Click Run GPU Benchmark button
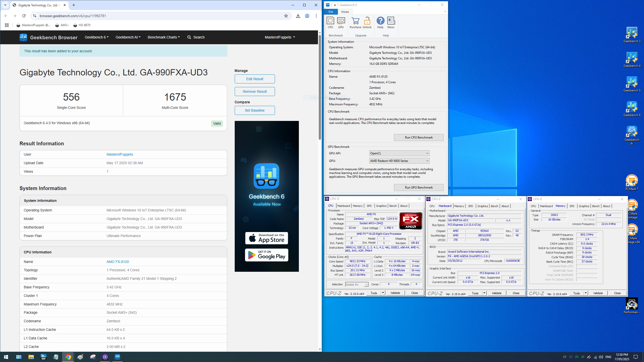Screen dimensions: 644x362 (x=419, y=188)
